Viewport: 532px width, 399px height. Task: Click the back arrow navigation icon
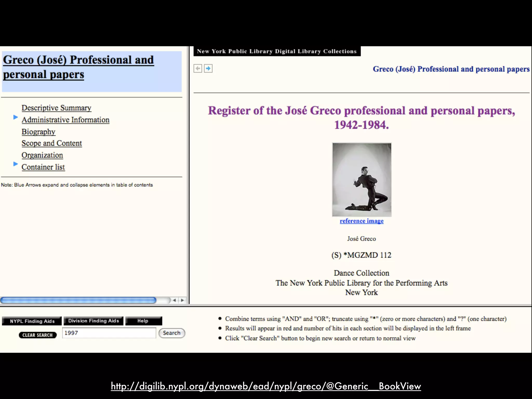click(x=198, y=68)
